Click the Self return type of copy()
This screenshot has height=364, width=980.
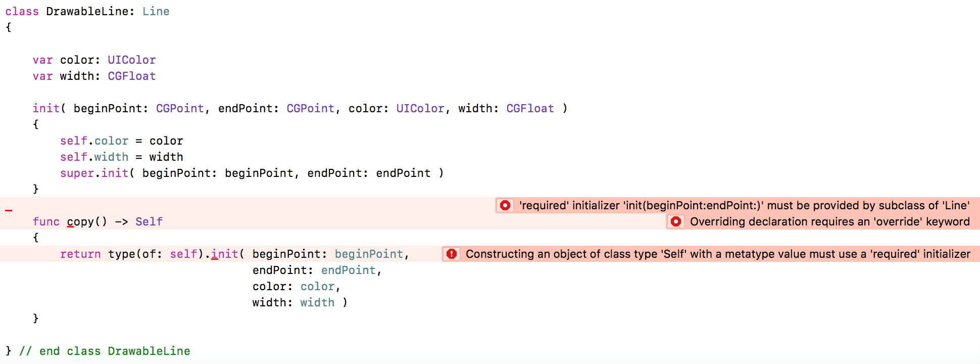pyautogui.click(x=149, y=221)
